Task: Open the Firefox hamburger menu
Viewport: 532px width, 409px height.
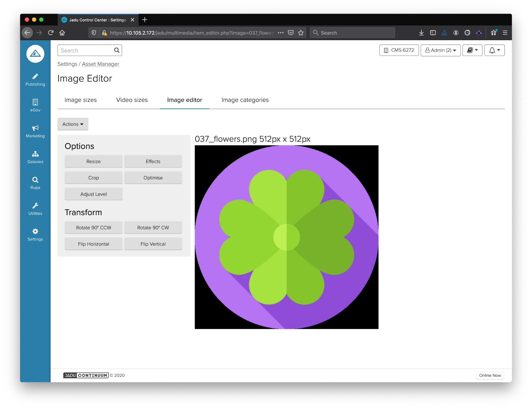Action: pyautogui.click(x=505, y=33)
